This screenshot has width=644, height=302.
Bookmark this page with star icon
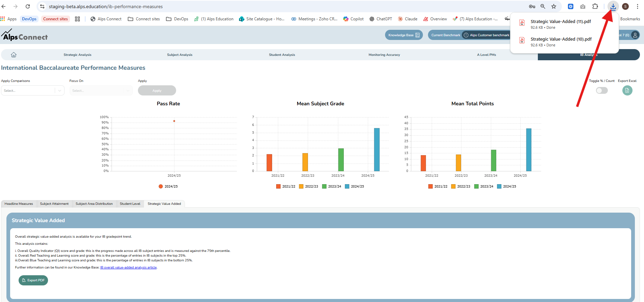(x=554, y=6)
